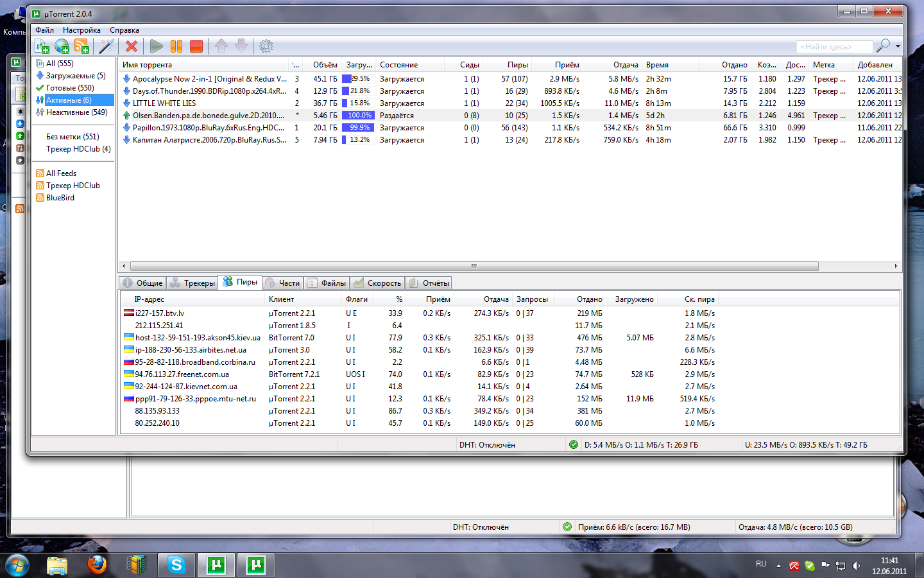Click Add Torrent from URL globe icon
This screenshot has height=578, width=924.
tap(62, 46)
